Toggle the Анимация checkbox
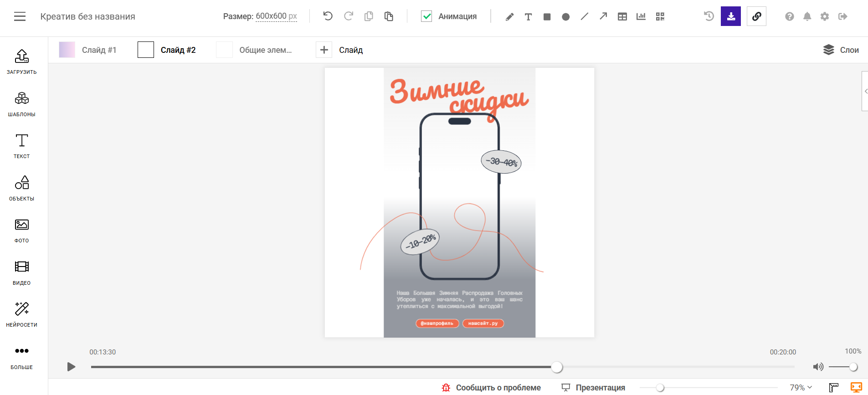Image resolution: width=868 pixels, height=395 pixels. [426, 16]
